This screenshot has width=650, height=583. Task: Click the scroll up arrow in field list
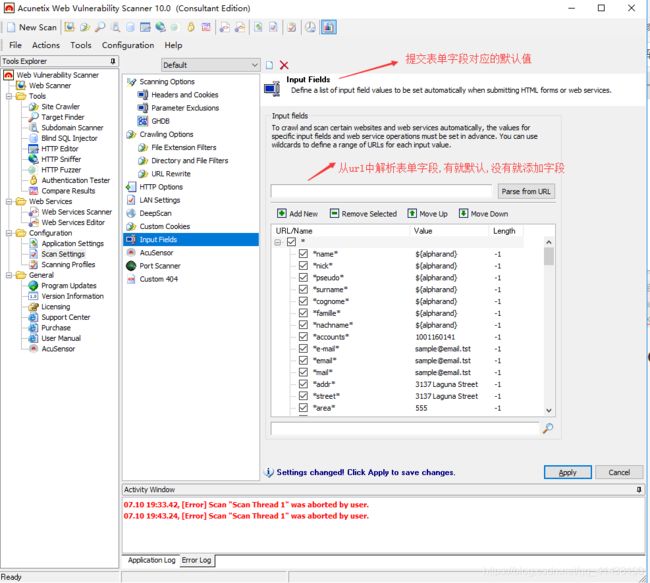pos(549,242)
